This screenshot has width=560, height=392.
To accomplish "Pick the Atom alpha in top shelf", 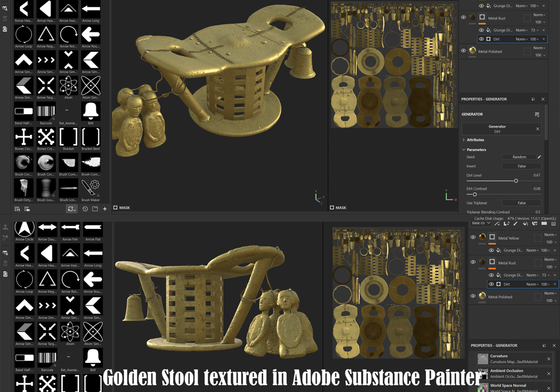I will [68, 85].
